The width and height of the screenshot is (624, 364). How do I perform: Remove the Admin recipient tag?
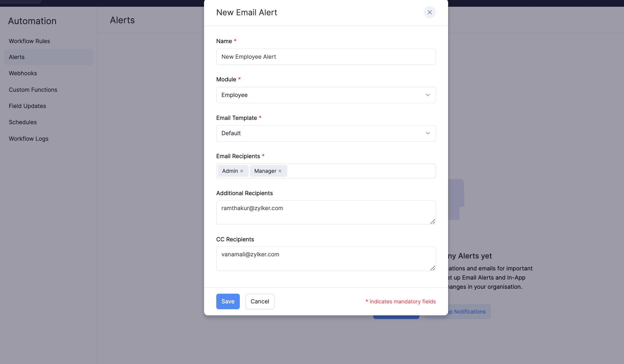tap(242, 171)
